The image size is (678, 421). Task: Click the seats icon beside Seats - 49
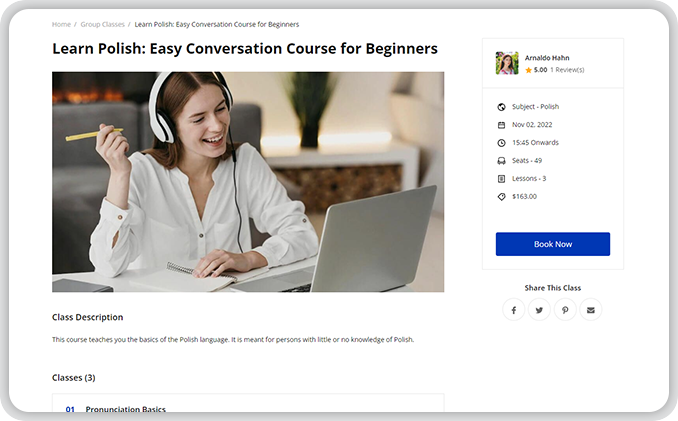click(501, 161)
